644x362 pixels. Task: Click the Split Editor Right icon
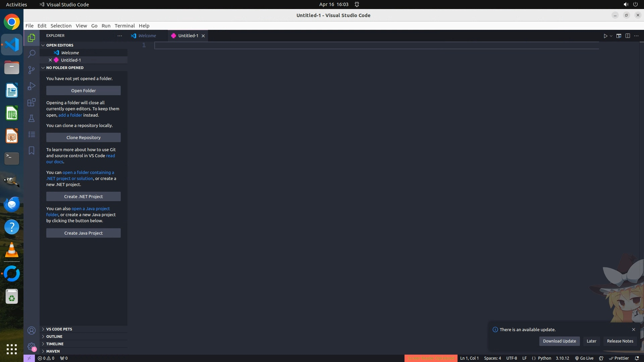coord(628,36)
